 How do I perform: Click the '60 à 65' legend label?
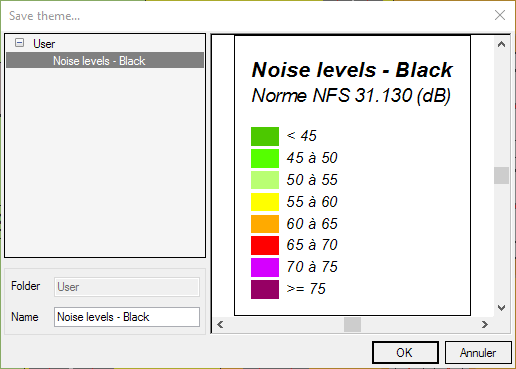click(312, 224)
